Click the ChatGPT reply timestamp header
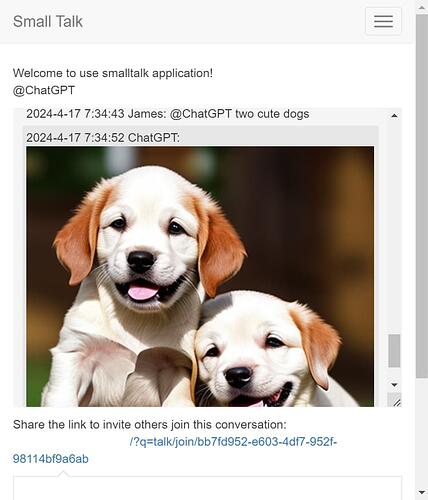The image size is (428, 500). [103, 137]
